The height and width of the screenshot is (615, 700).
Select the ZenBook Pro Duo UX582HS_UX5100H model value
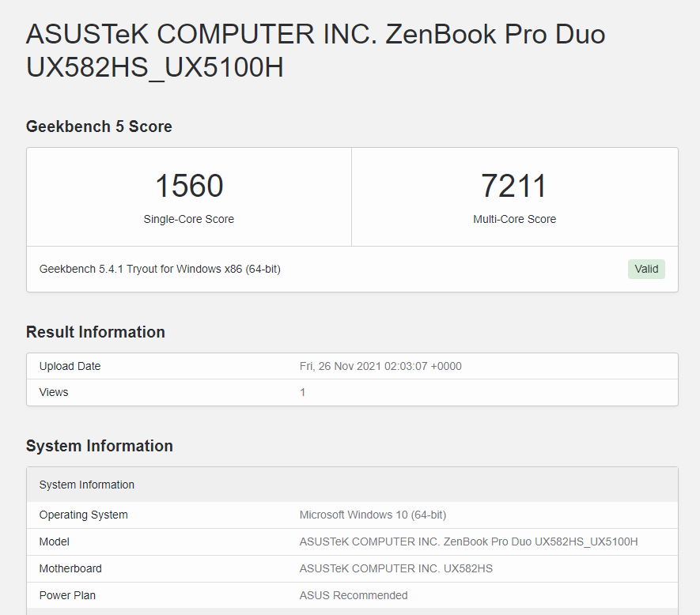[469, 541]
